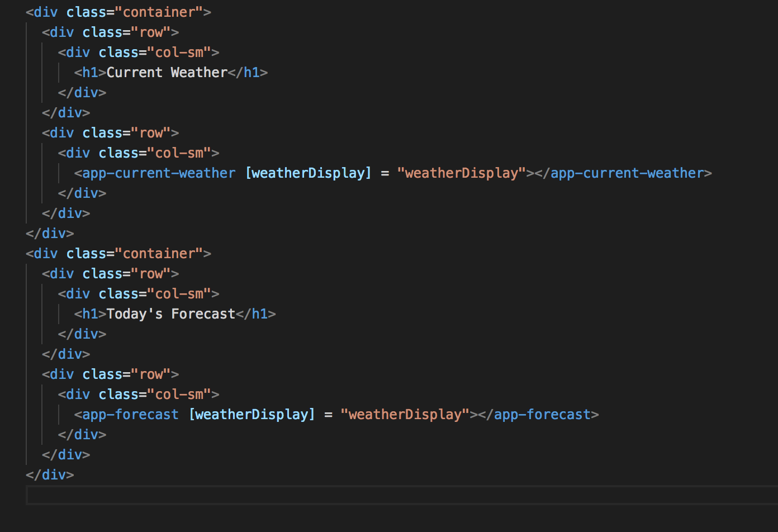Click [weatherDisplay] attribute on the app-current-weather line
The width and height of the screenshot is (778, 532).
(309, 173)
